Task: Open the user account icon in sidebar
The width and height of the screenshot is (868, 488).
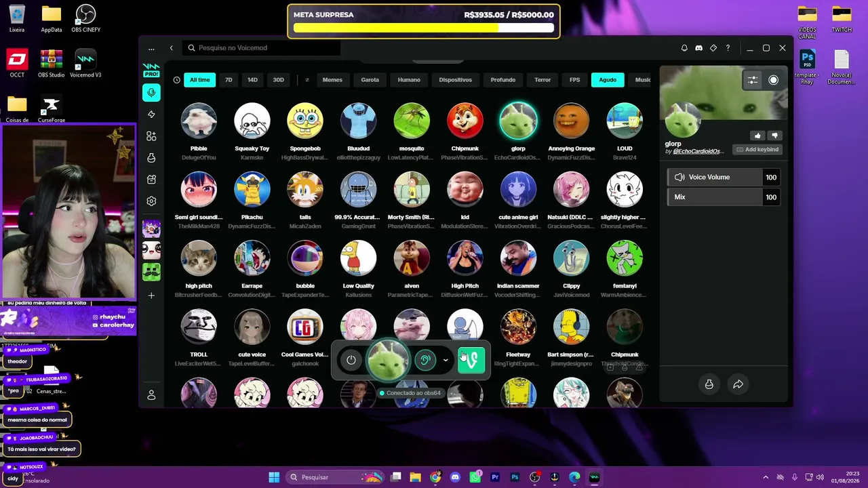Action: click(151, 395)
